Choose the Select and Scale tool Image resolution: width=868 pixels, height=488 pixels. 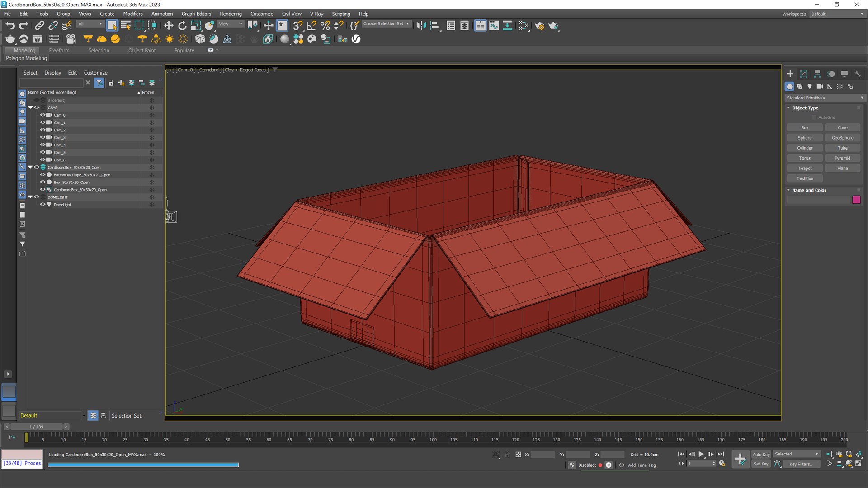[196, 26]
